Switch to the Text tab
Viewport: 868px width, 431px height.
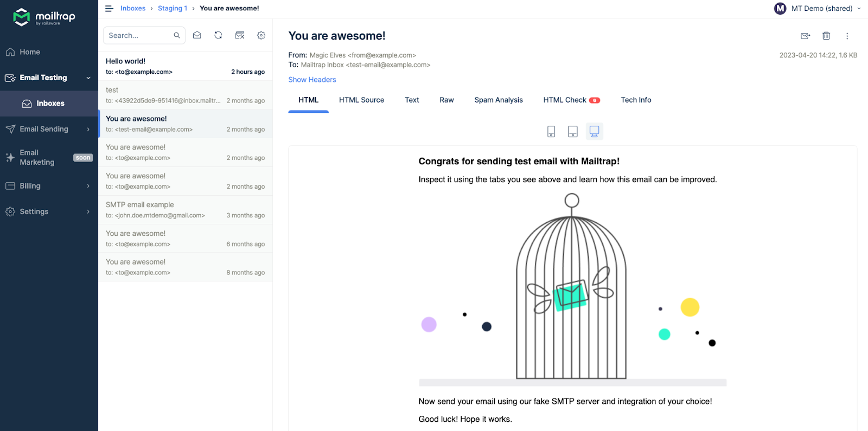412,100
